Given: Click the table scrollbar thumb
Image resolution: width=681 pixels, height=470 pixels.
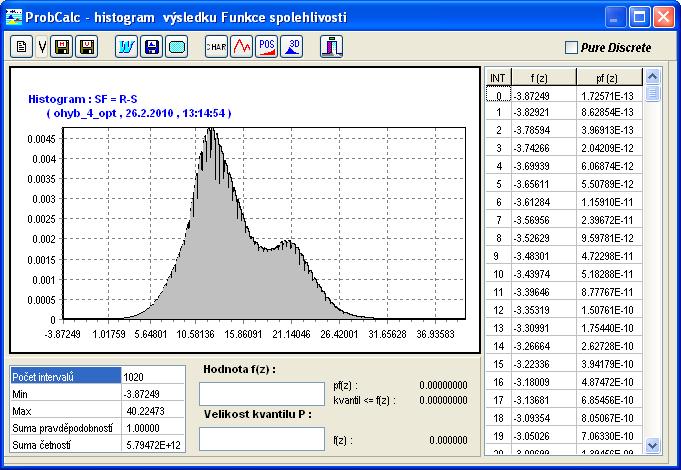Looking at the screenshot, I should pos(652,93).
